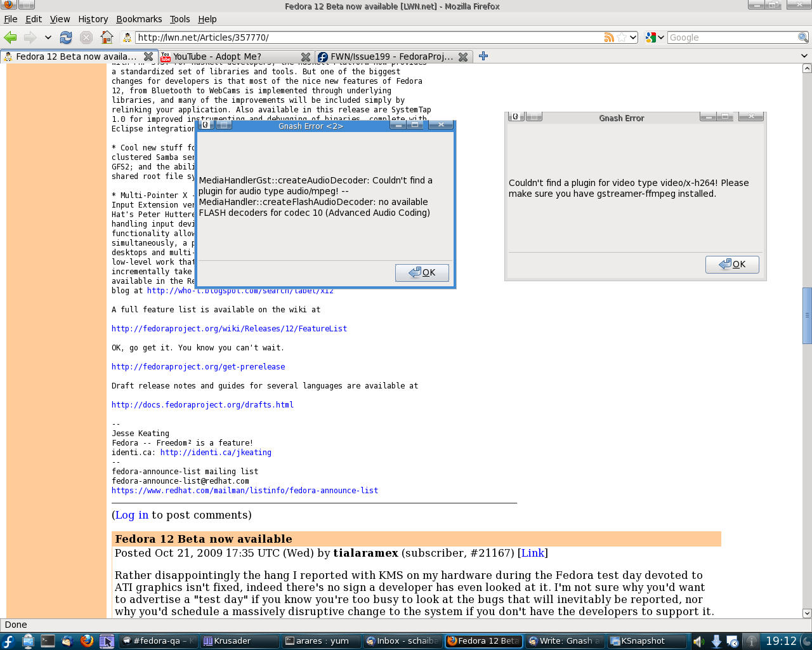Click the scrollbar down arrow
The height and width of the screenshot is (650, 812).
(807, 613)
